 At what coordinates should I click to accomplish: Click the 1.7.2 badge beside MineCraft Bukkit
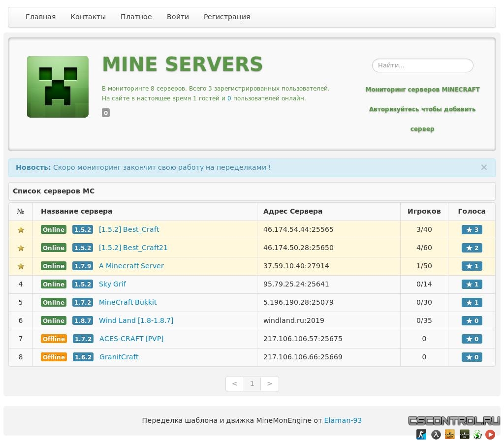(x=83, y=303)
